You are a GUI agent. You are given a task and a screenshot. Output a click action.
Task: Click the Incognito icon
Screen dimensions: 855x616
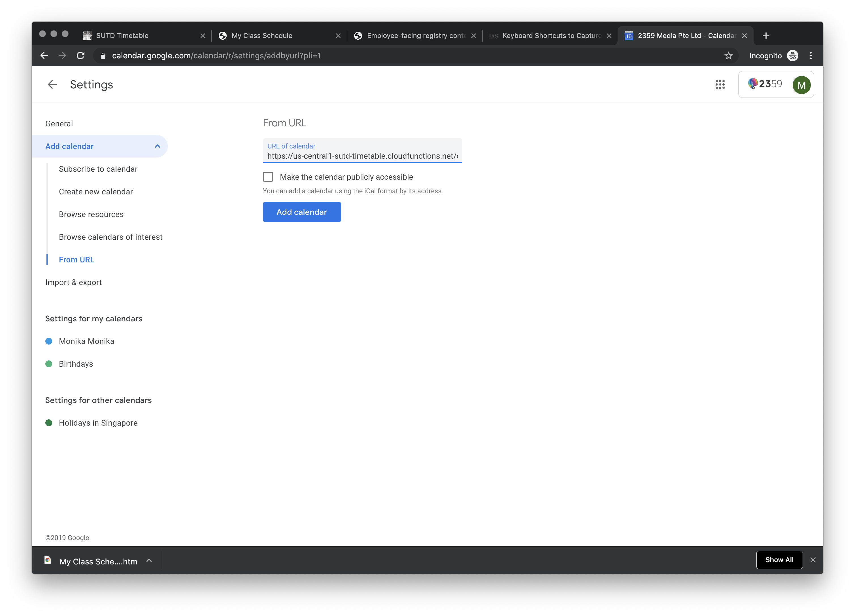click(792, 56)
